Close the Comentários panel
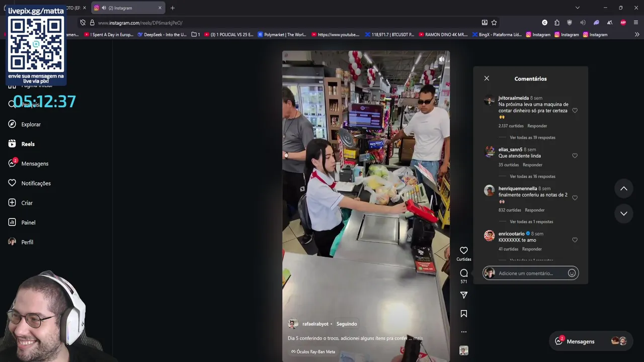644x362 pixels. 487,78
